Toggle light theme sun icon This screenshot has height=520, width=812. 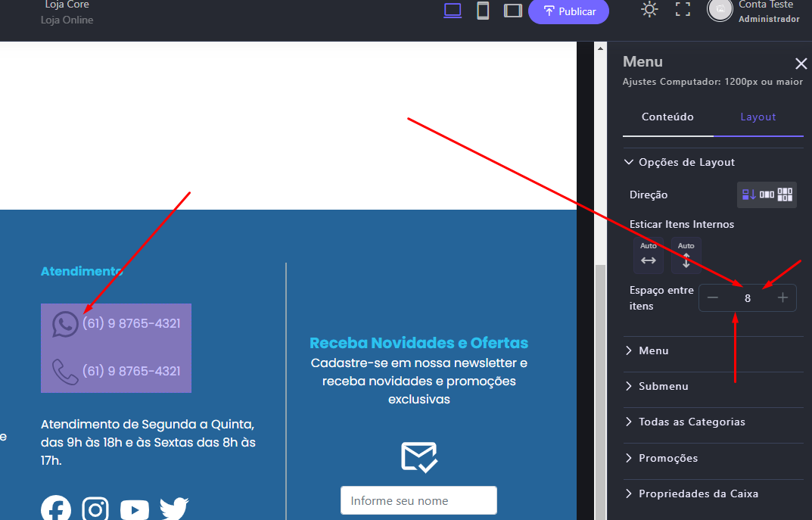point(649,10)
